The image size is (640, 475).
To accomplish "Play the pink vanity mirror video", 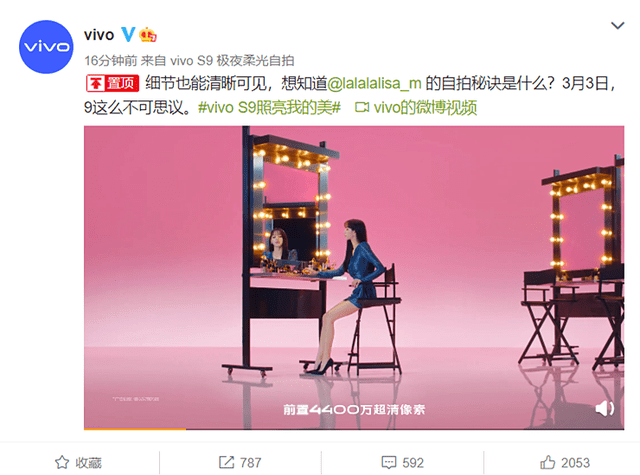I will click(x=354, y=277).
